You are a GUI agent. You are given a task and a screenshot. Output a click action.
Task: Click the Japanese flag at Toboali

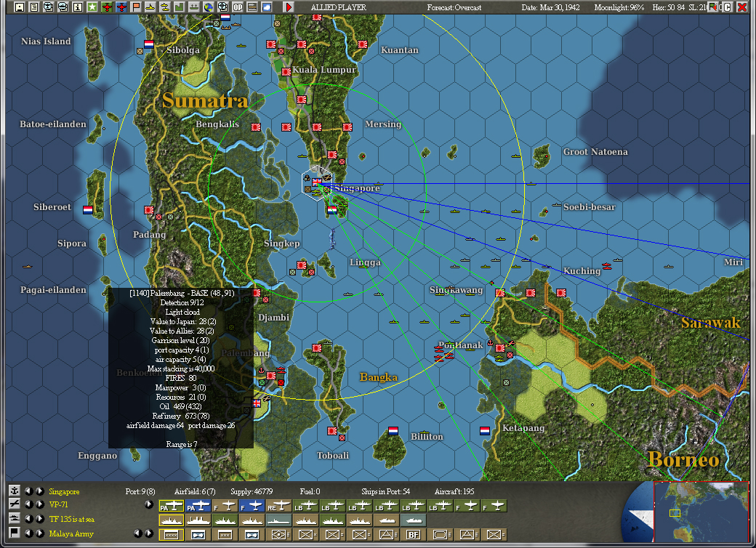[x=331, y=431]
